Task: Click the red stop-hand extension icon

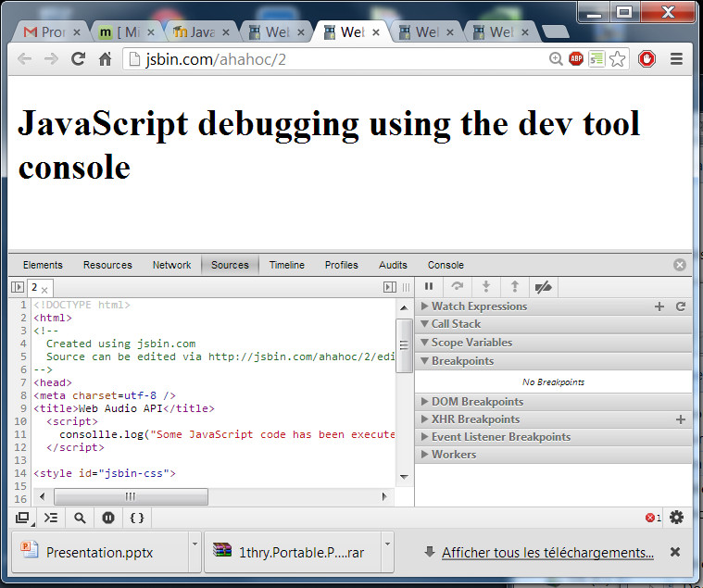Action: [x=647, y=58]
